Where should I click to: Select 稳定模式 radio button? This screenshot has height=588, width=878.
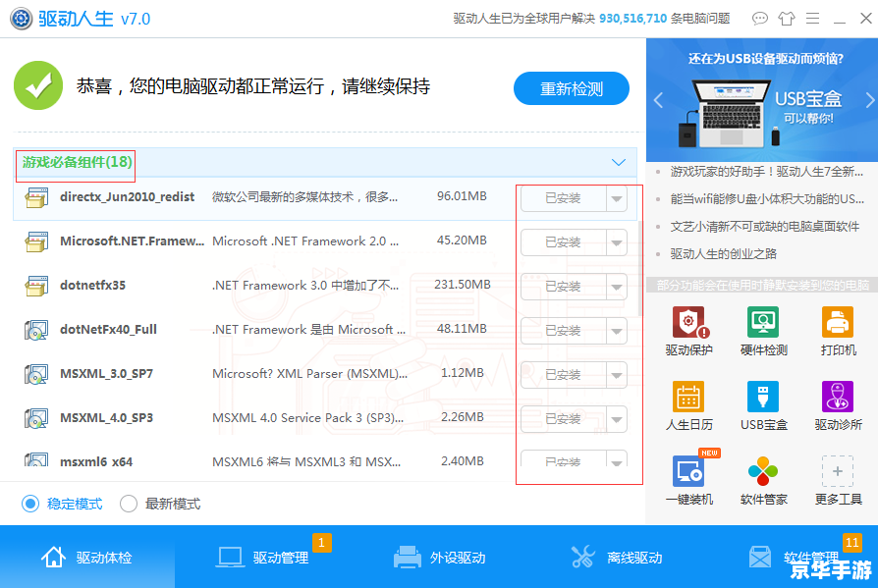30,504
